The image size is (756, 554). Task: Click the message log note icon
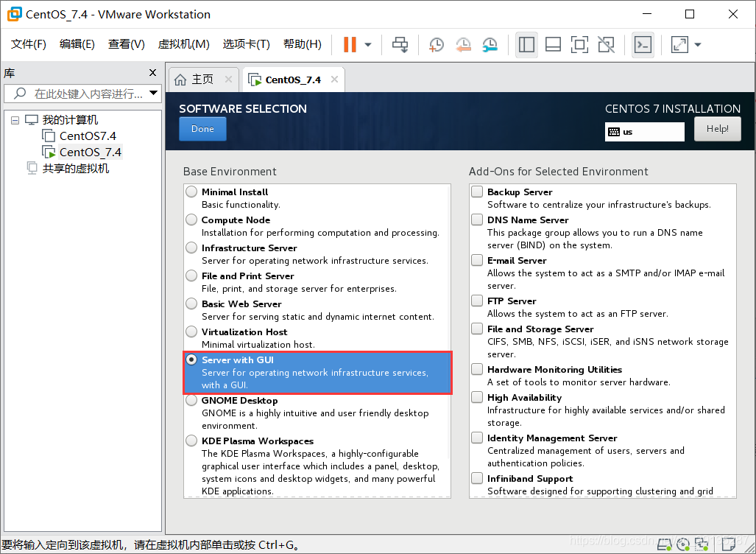point(729,544)
